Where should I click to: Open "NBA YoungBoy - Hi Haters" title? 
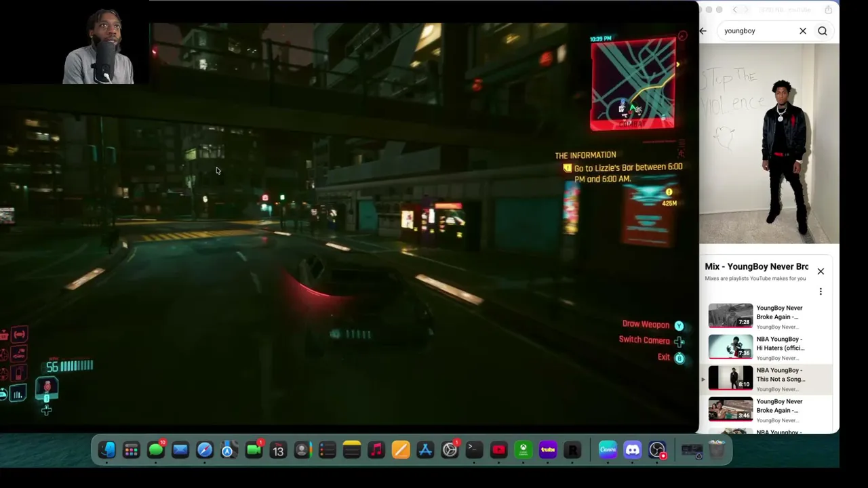click(781, 344)
